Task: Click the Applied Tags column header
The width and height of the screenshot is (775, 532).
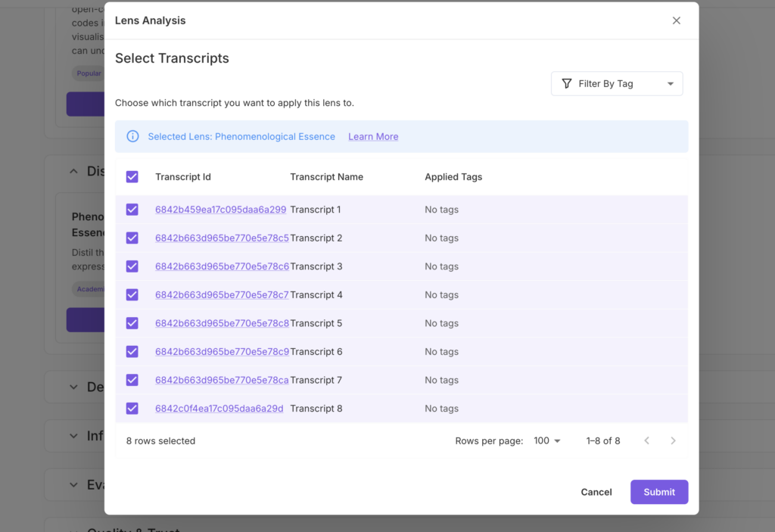Action: point(453,177)
